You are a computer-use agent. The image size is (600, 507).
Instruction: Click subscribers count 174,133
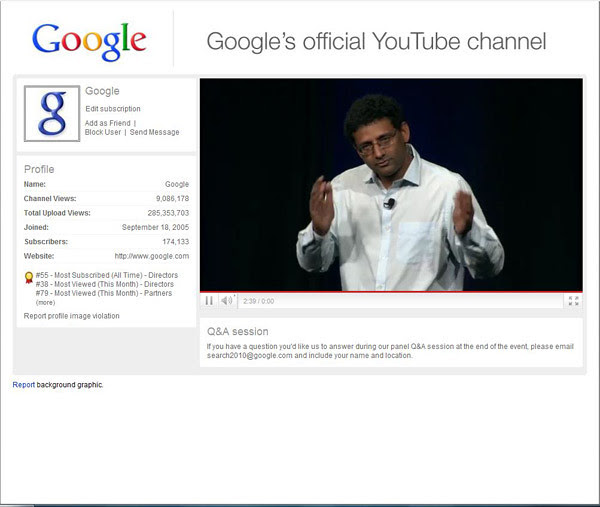pyautogui.click(x=176, y=242)
